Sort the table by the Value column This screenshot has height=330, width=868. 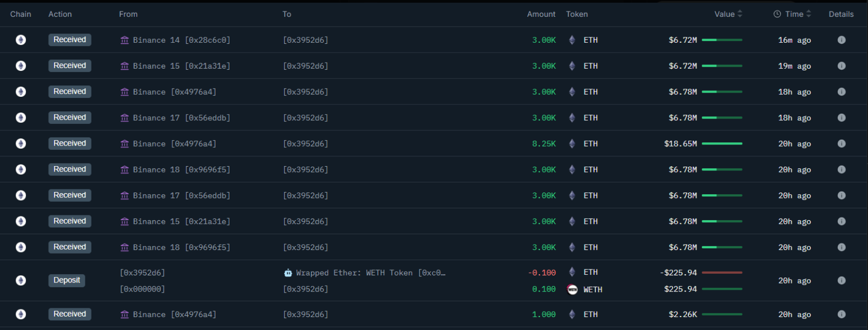tap(728, 14)
